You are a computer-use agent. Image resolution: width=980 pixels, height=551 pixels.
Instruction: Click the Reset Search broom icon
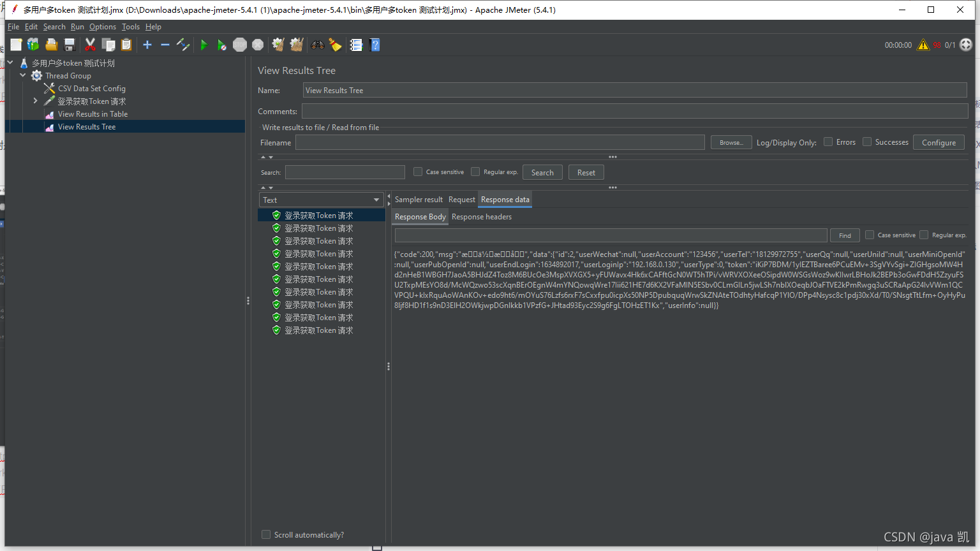coord(335,45)
